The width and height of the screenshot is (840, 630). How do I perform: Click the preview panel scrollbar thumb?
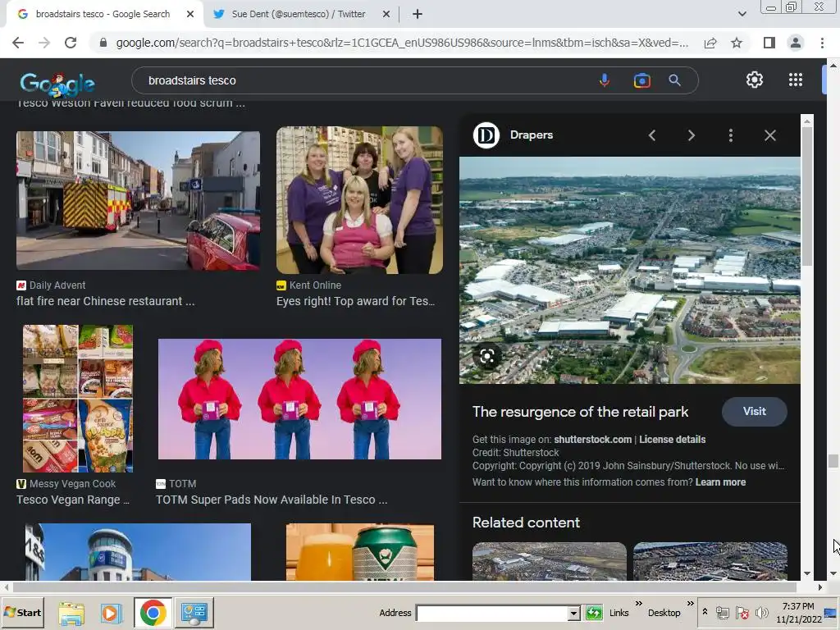point(807,195)
